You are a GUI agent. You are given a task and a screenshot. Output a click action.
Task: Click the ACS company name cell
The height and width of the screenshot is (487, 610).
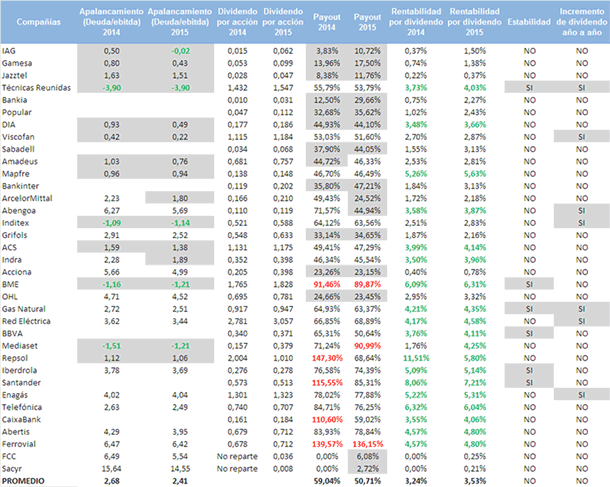point(9,247)
